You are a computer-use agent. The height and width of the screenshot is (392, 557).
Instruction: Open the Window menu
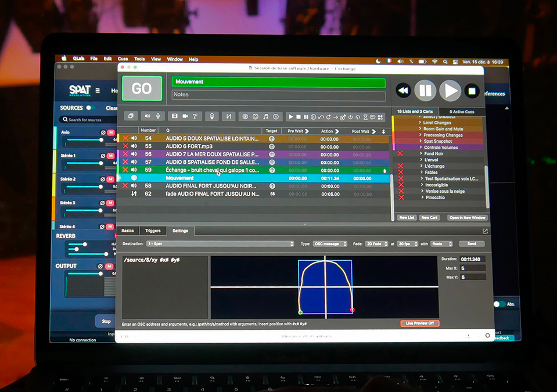(x=175, y=59)
